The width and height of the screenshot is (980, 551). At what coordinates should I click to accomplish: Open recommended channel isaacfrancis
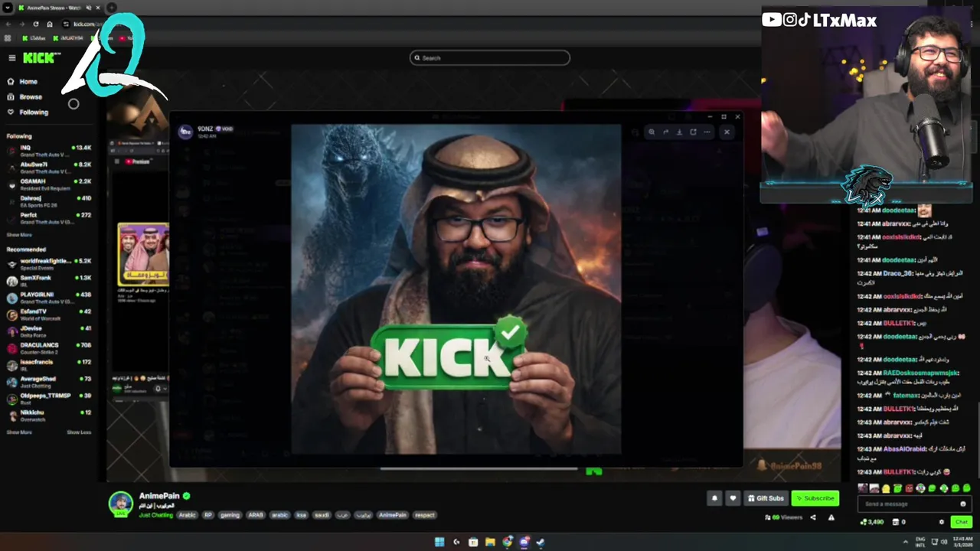point(49,365)
